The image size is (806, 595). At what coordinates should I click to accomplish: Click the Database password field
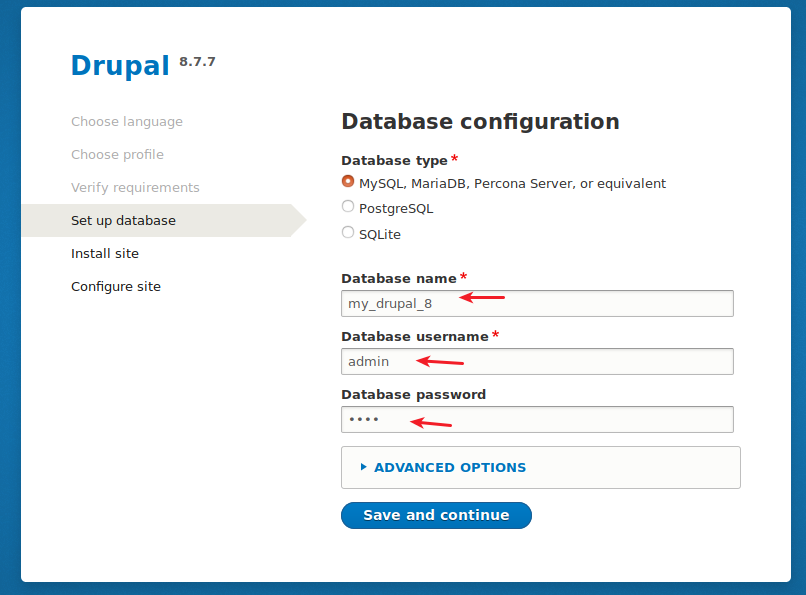tap(537, 419)
